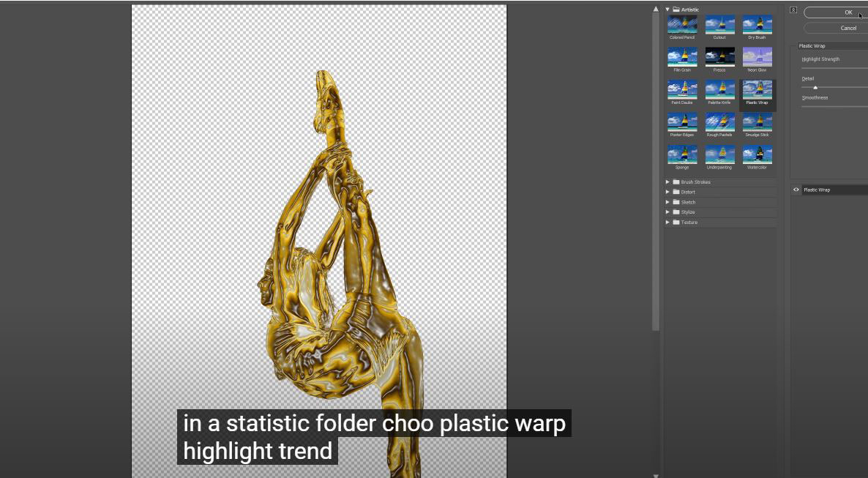Choose the Palette Knife filter thumbnail

click(x=719, y=90)
